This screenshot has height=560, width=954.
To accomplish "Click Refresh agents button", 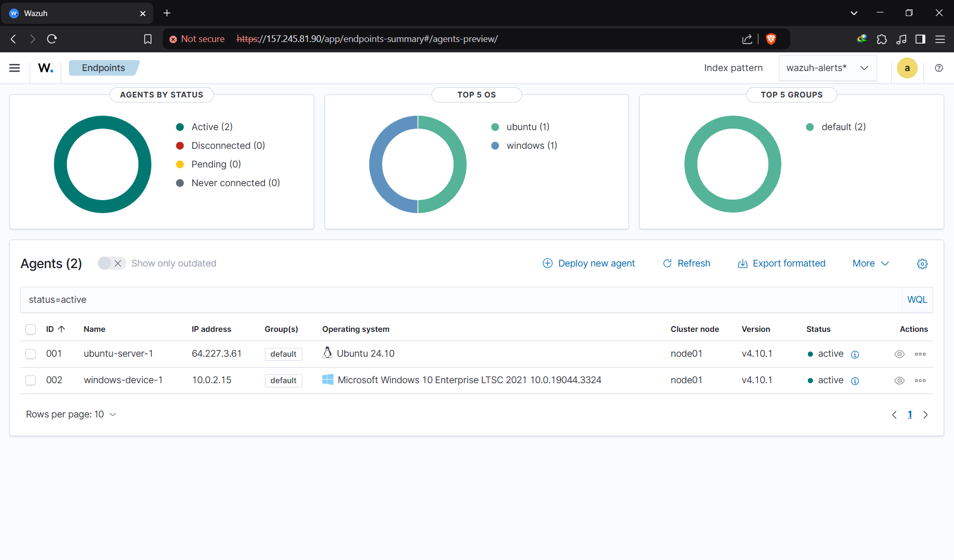I will tap(686, 263).
